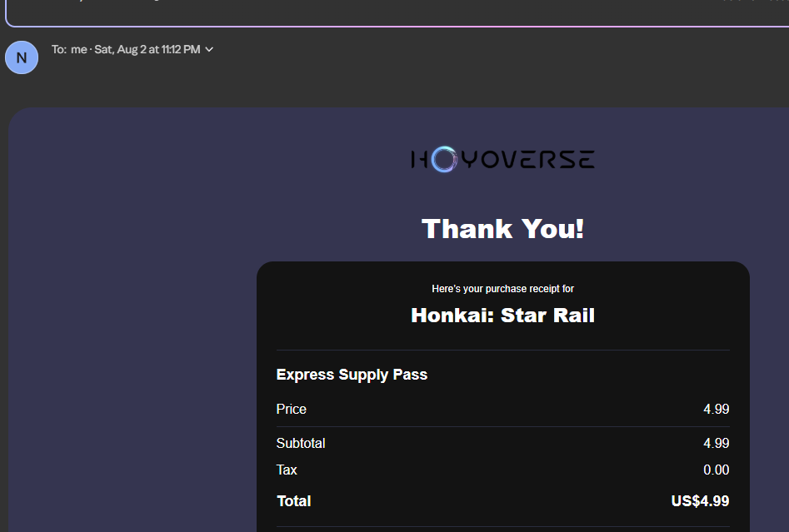The height and width of the screenshot is (532, 789).
Task: Click the 'Subtotal' label
Action: (301, 443)
